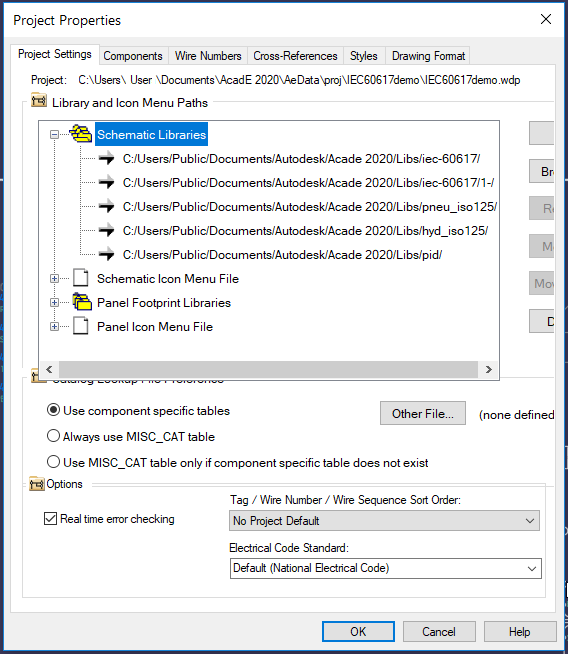Expand the Panel Footprint Libraries node

54,302
